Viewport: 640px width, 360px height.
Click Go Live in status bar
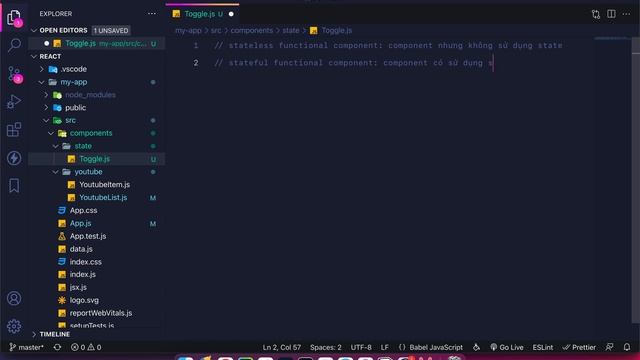(x=507, y=347)
